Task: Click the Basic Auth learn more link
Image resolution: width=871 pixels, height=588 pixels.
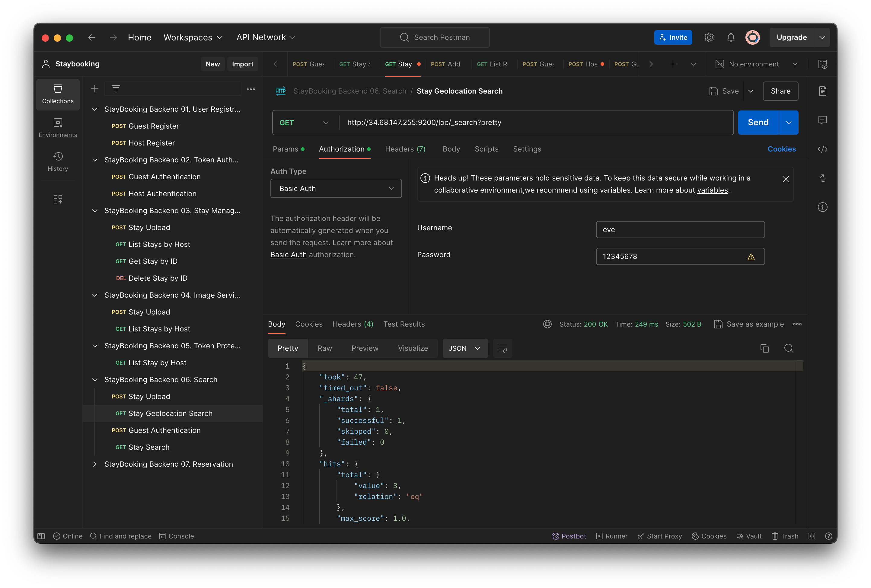Action: coord(288,254)
